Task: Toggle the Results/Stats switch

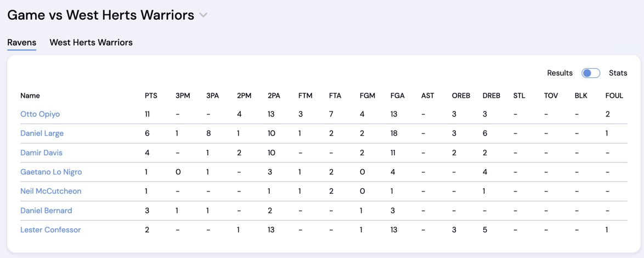Action: (590, 73)
